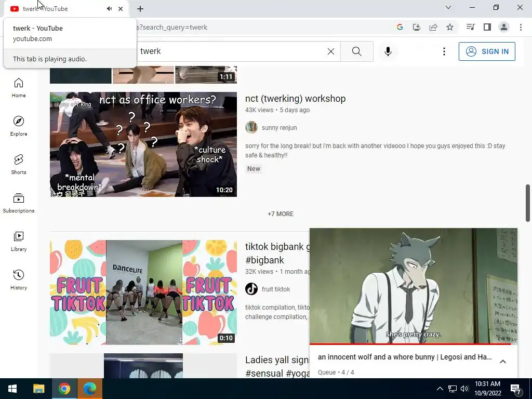
Task: Open YouTube settings three-dot menu
Action: [444, 51]
